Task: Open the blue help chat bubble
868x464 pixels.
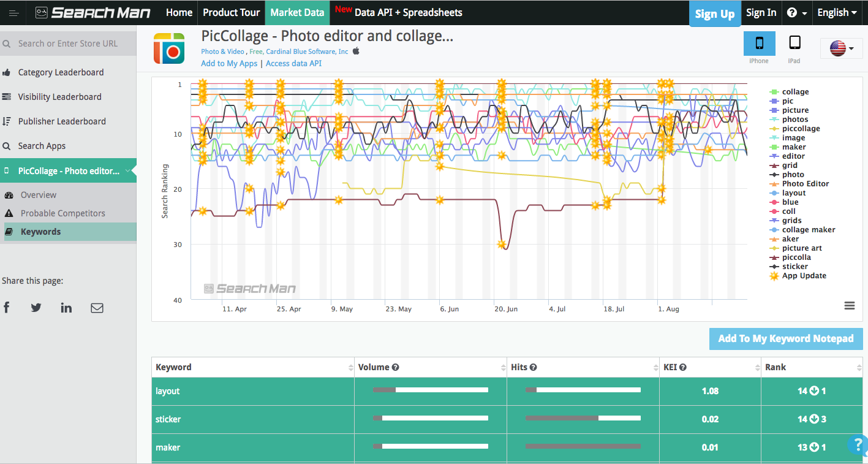Action: pyautogui.click(x=858, y=444)
